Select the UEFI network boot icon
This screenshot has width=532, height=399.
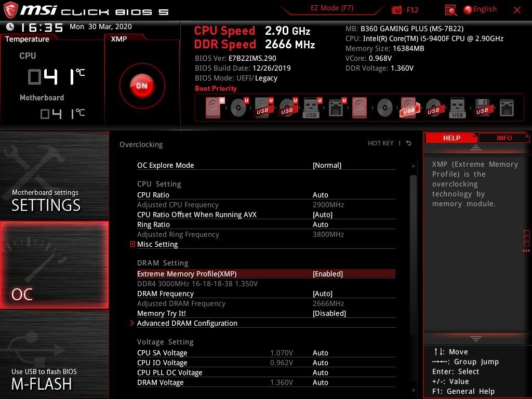click(337, 108)
